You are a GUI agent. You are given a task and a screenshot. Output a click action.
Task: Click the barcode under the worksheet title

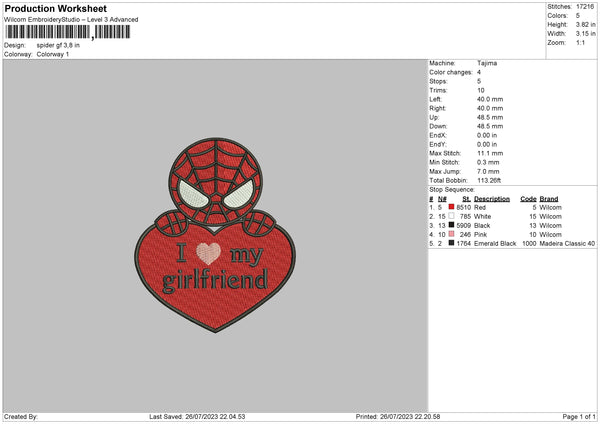(x=68, y=32)
